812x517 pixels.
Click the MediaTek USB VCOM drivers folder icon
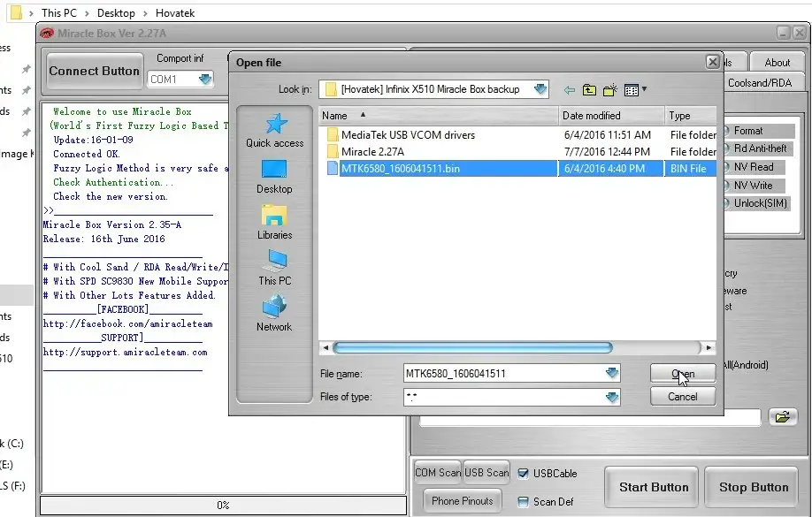pyautogui.click(x=333, y=135)
